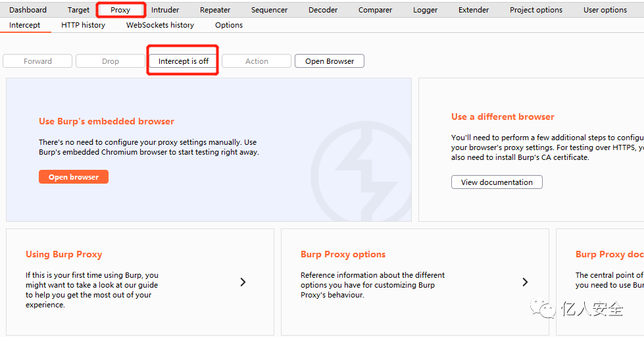Screen dimensions: 644x337
Task: Click the Drop button
Action: tap(111, 61)
